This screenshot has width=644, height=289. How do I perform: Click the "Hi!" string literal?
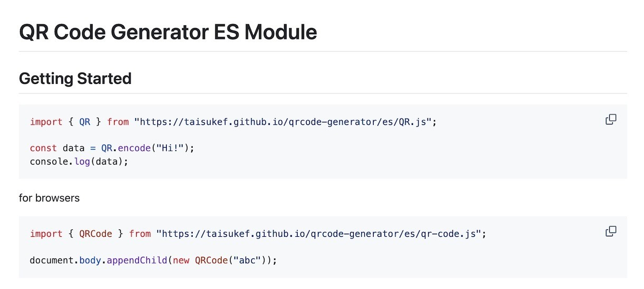point(171,148)
